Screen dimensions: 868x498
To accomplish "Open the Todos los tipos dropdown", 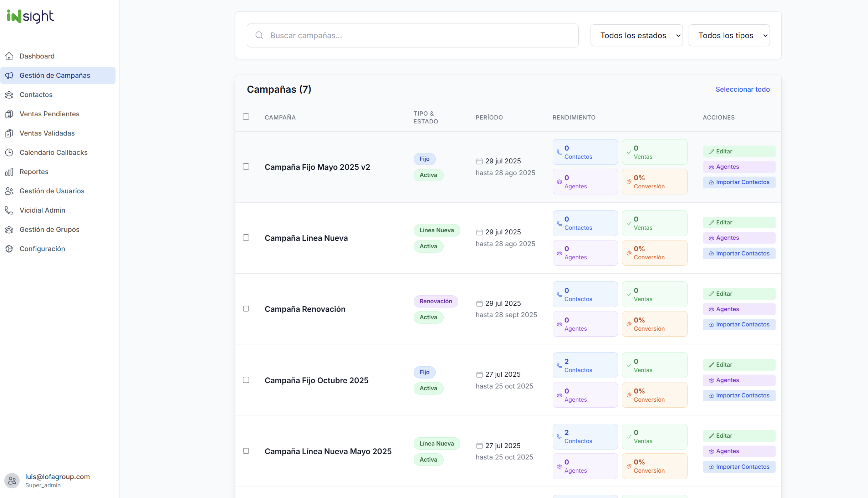I will (729, 35).
